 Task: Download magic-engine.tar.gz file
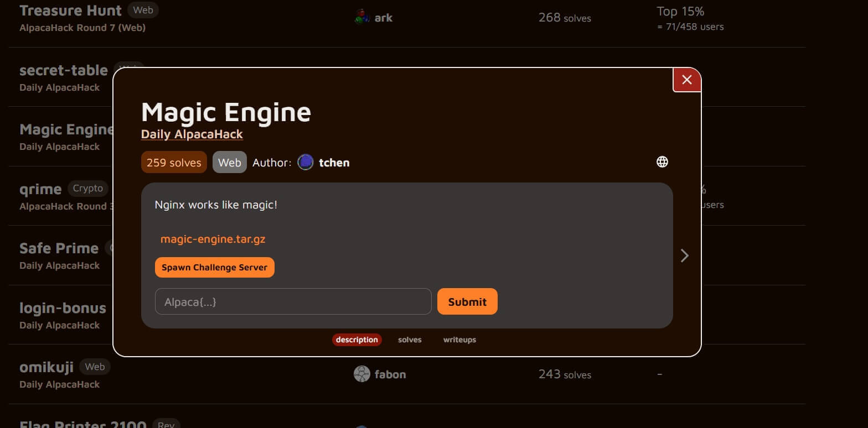tap(213, 239)
